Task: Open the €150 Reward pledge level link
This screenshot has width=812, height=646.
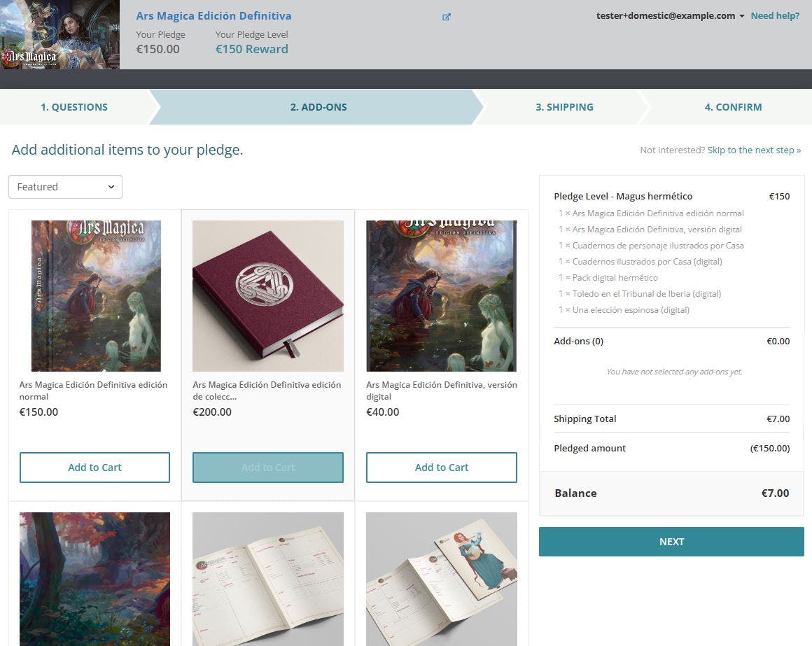Action: pyautogui.click(x=251, y=49)
